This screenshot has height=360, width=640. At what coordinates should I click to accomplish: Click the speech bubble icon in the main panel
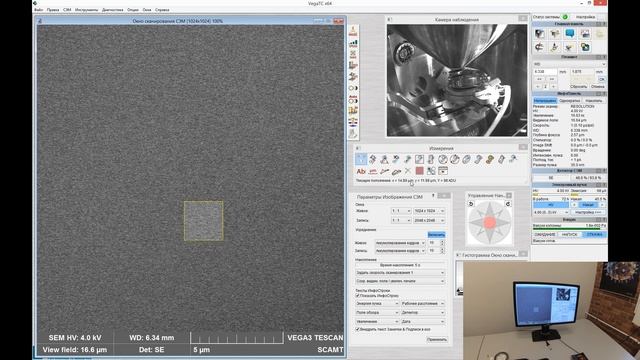coord(570,33)
